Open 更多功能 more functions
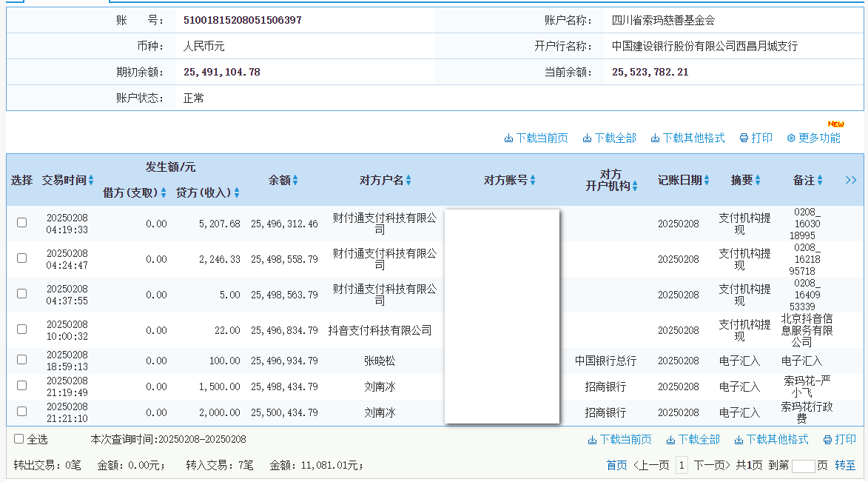 [814, 138]
